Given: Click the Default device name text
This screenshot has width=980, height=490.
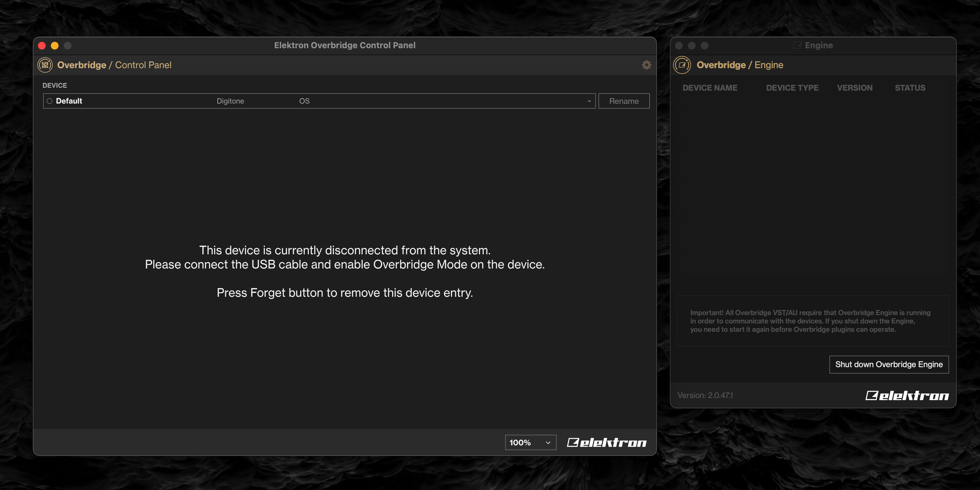Looking at the screenshot, I should click(69, 101).
